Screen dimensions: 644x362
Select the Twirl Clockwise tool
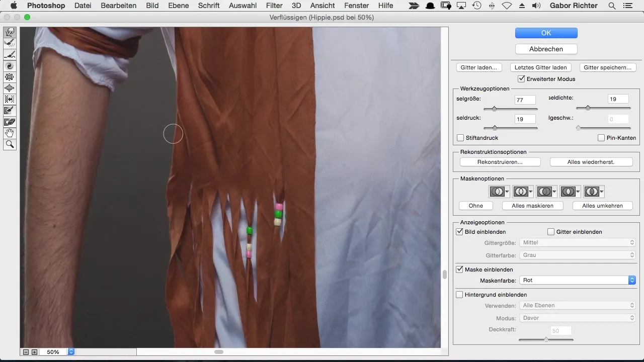10,66
